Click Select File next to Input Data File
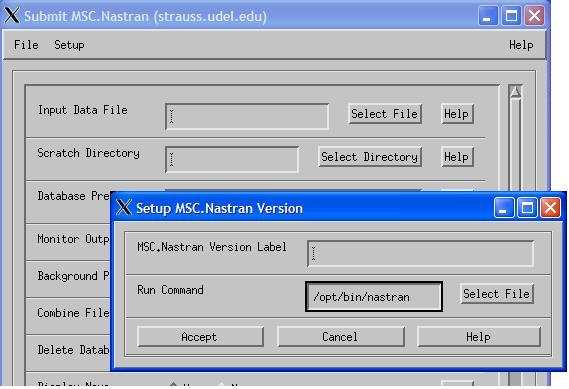Screen dimensions: 569x389 pyautogui.click(x=385, y=114)
